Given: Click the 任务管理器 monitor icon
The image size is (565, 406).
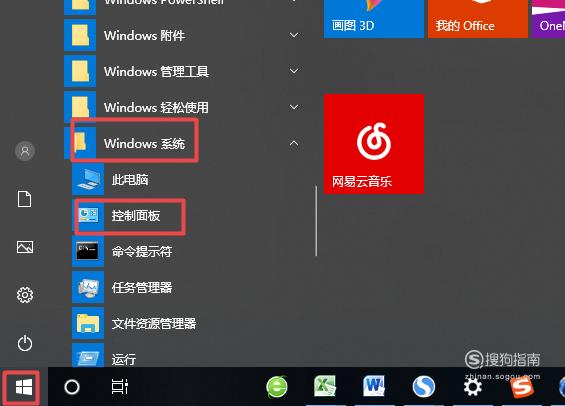Looking at the screenshot, I should 88,287.
